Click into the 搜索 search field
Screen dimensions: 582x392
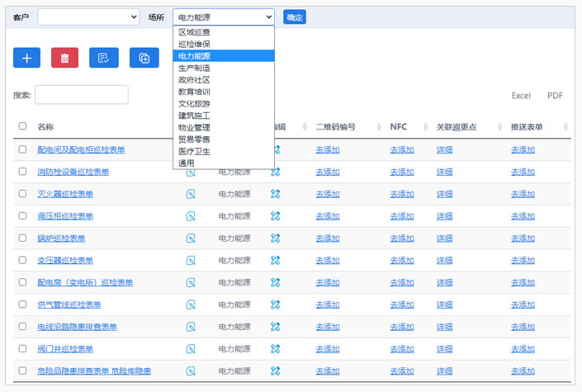(x=81, y=95)
